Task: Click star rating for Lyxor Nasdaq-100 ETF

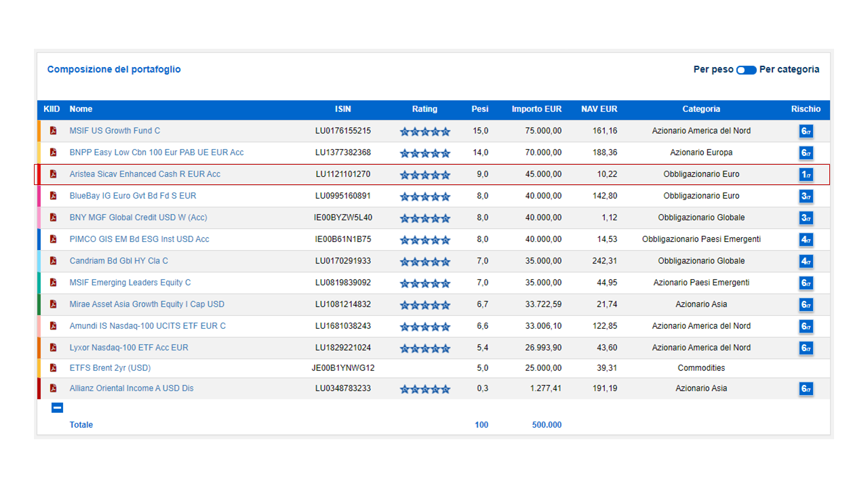Action: [x=425, y=348]
